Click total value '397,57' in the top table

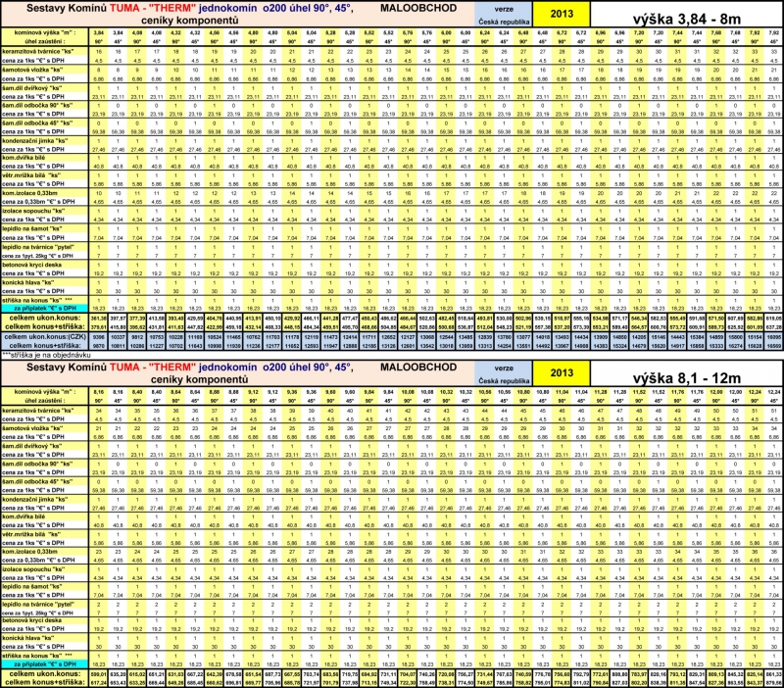coord(118,318)
